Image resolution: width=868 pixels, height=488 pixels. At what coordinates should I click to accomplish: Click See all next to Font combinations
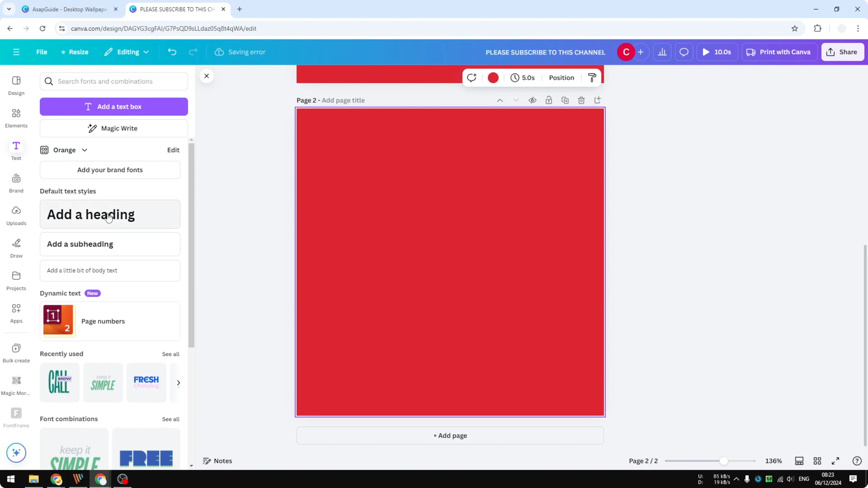click(x=171, y=419)
